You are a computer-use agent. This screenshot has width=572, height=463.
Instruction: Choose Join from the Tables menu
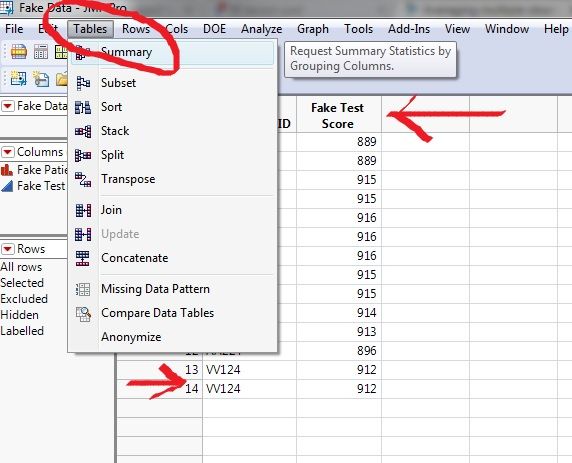[172, 210]
